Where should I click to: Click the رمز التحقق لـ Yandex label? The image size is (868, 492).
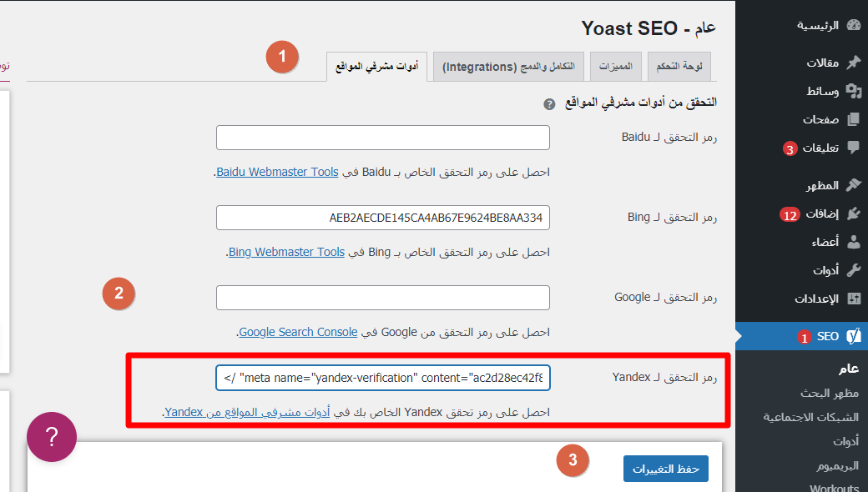click(x=664, y=377)
